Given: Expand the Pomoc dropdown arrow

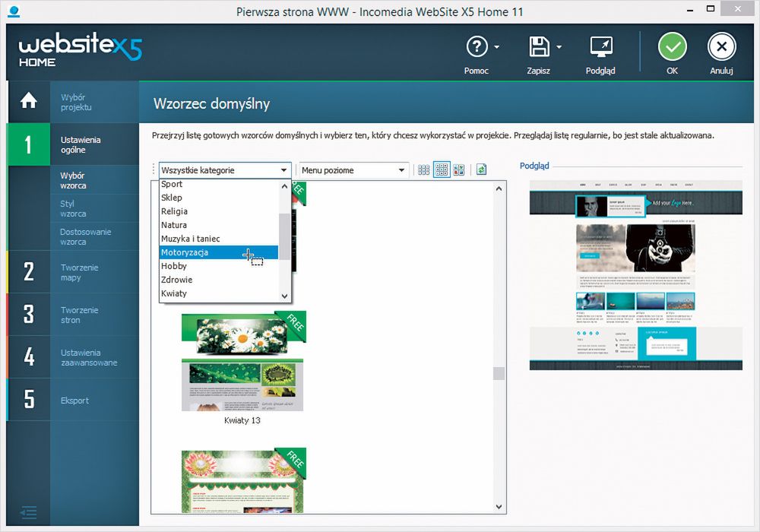Looking at the screenshot, I should pyautogui.click(x=497, y=47).
